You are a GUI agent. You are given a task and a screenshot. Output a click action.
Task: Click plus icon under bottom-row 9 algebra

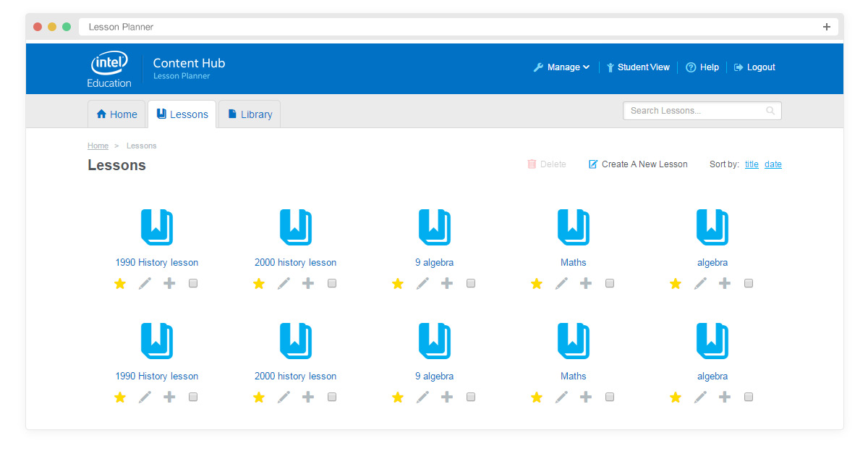[x=447, y=397]
